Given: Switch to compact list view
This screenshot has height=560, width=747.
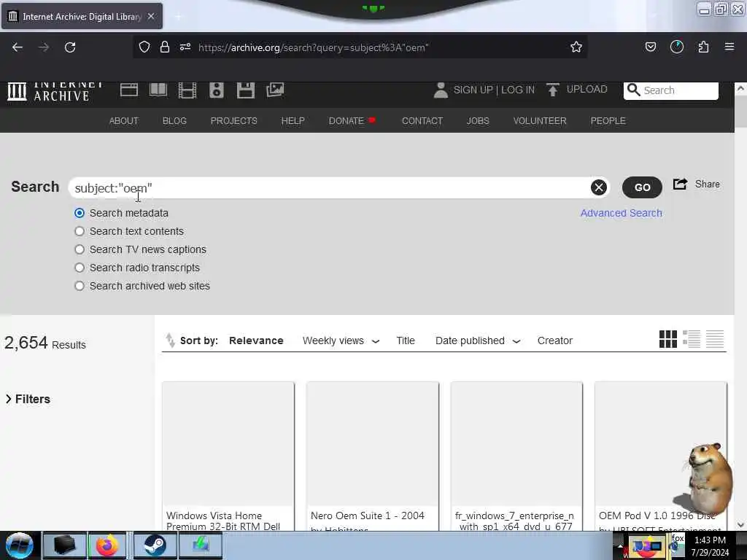Looking at the screenshot, I should coord(715,339).
